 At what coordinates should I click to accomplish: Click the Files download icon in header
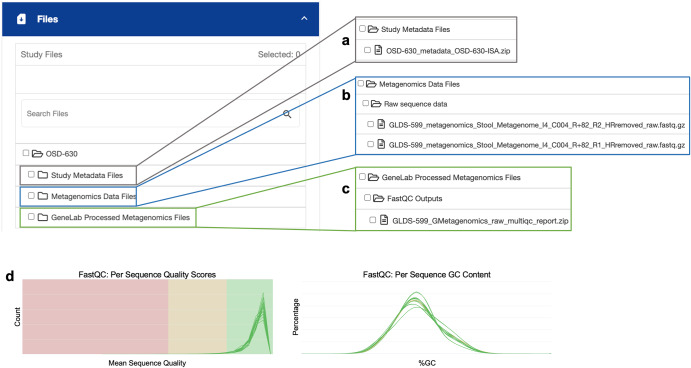click(x=21, y=19)
